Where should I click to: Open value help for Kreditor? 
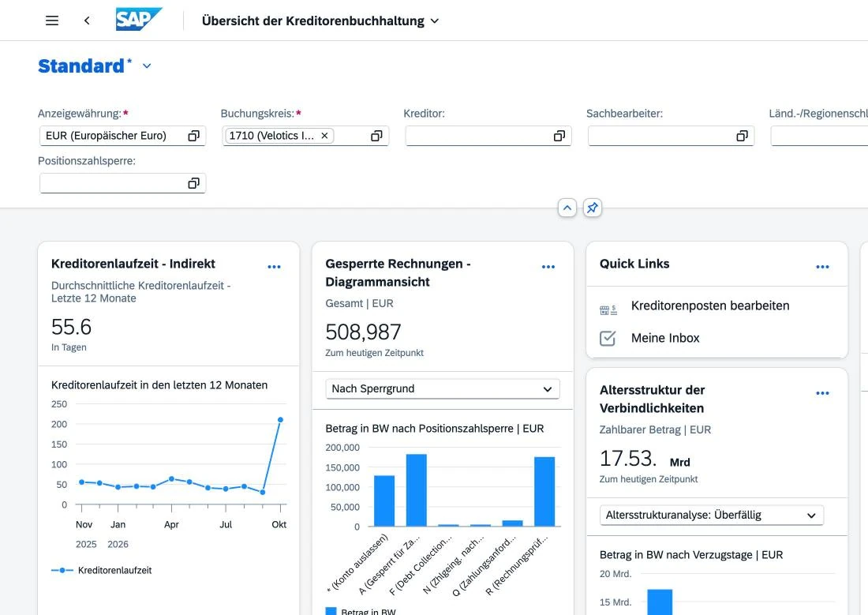tap(559, 136)
